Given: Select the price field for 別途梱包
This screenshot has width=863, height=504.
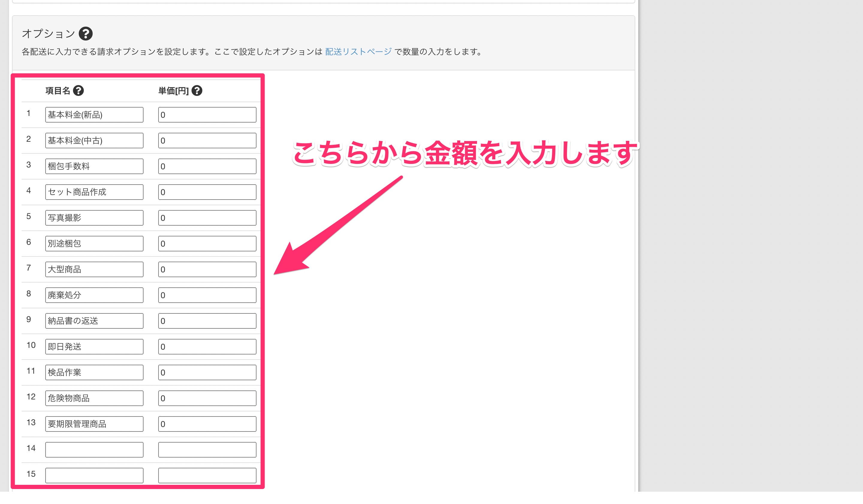Looking at the screenshot, I should coord(207,243).
